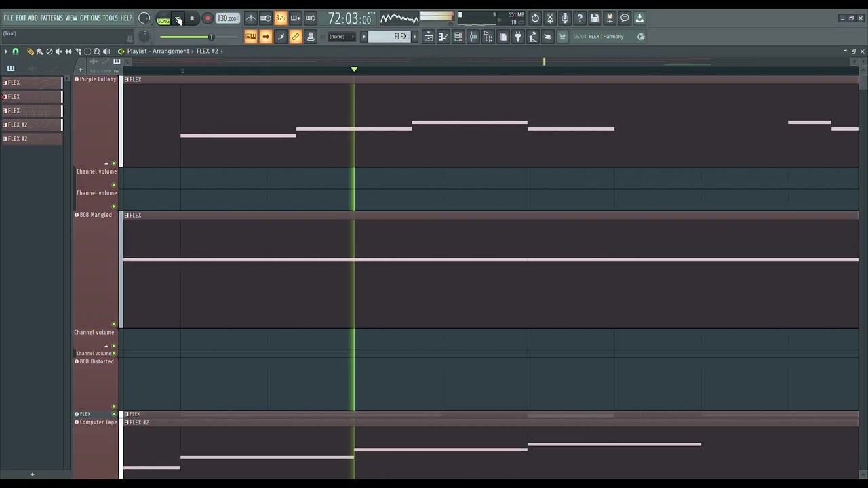Save project with floppy disk icon
Viewport: 868px width, 488px height.
point(595,18)
